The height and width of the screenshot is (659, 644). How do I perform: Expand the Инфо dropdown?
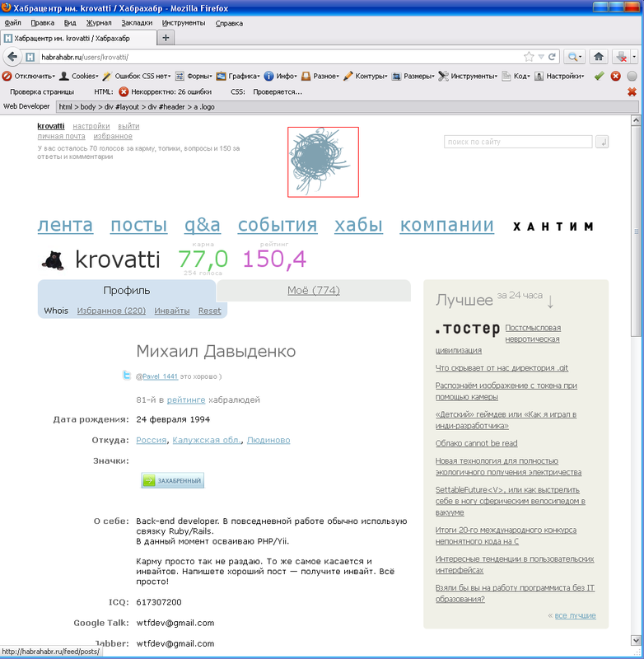280,76
